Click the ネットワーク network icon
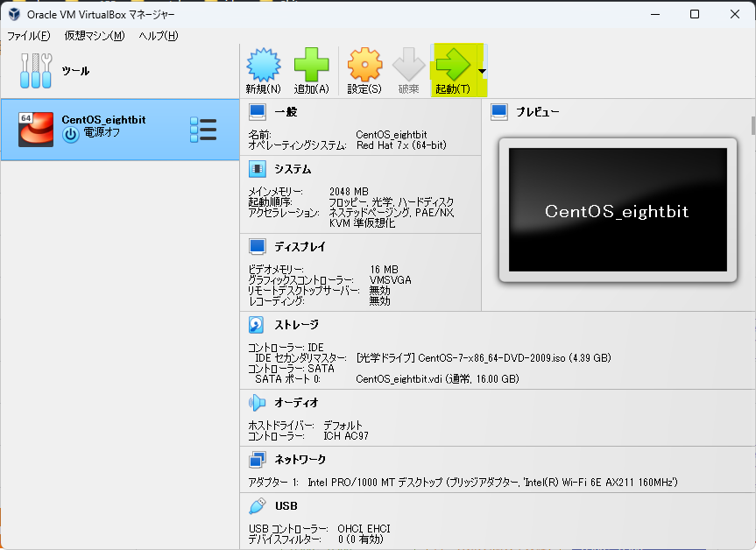This screenshot has width=756, height=550. coord(257,460)
